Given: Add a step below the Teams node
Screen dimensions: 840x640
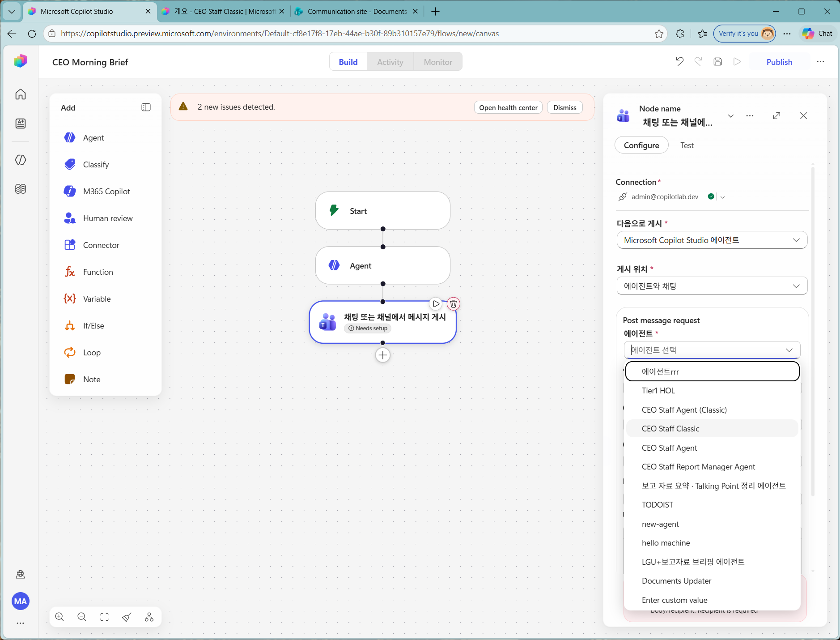Looking at the screenshot, I should point(383,355).
